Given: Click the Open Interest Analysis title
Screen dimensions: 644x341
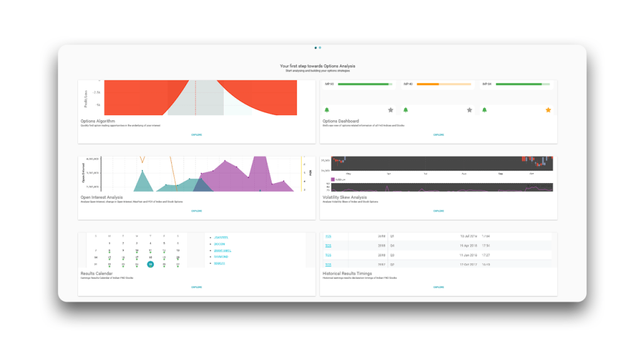Looking at the screenshot, I should (101, 197).
